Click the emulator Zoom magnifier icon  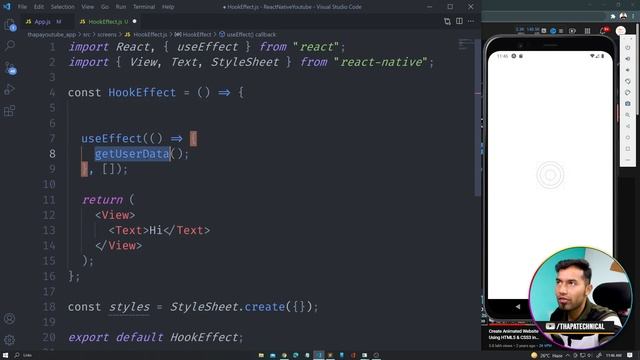point(628,115)
